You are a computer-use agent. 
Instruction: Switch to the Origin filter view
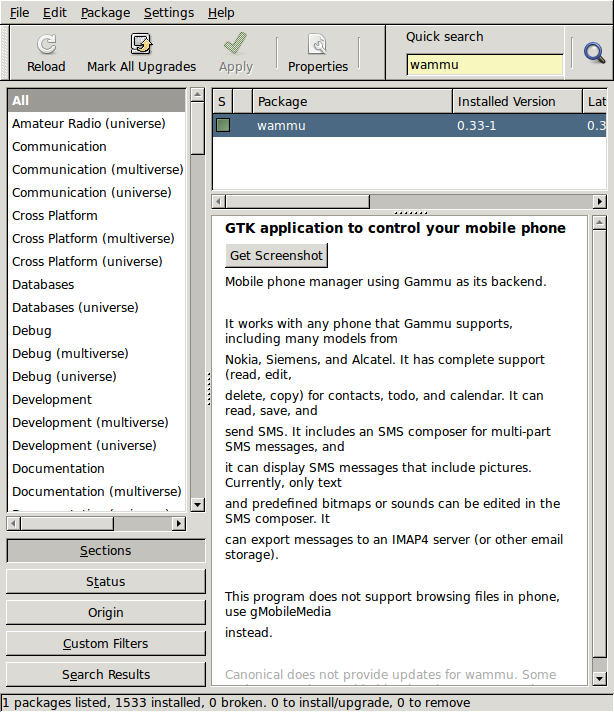coord(106,613)
